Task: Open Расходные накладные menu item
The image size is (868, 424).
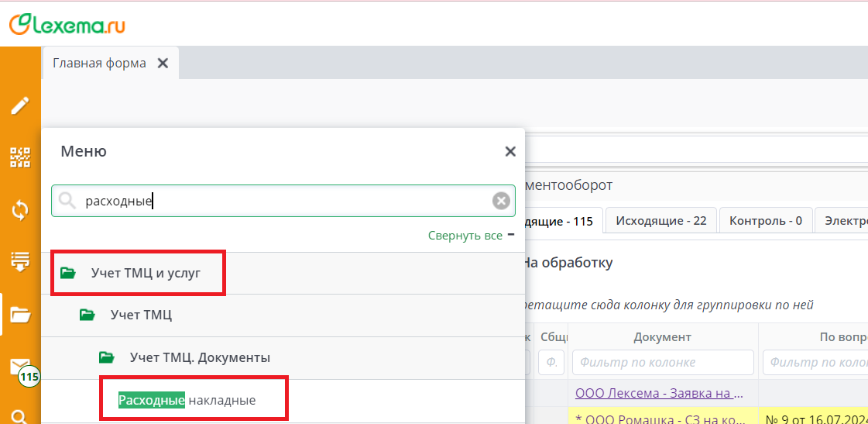Action: coord(187,400)
